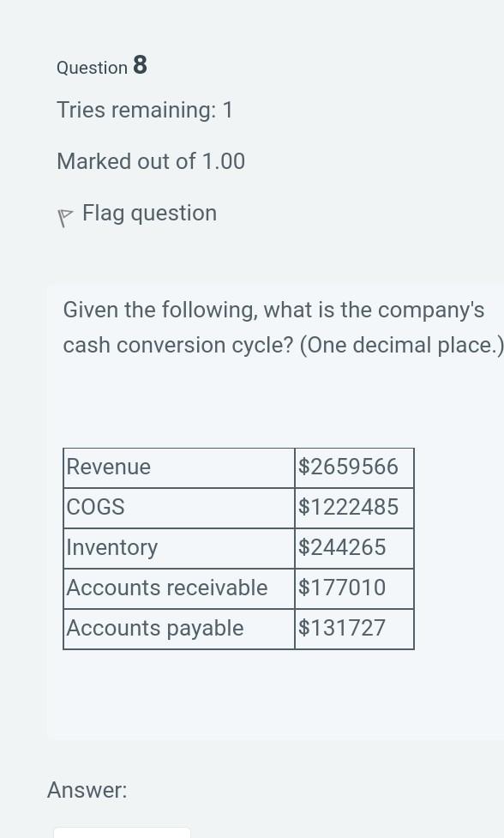Click the COGS value $1222485

[348, 507]
